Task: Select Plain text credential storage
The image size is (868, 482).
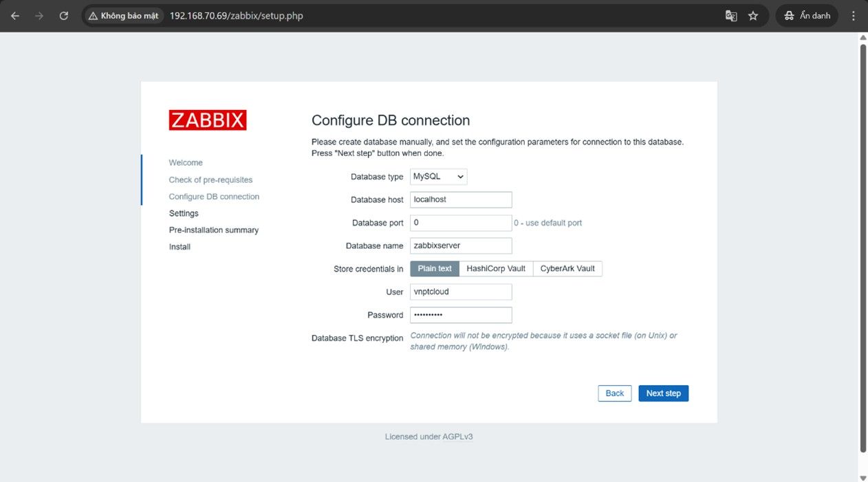Action: 435,269
